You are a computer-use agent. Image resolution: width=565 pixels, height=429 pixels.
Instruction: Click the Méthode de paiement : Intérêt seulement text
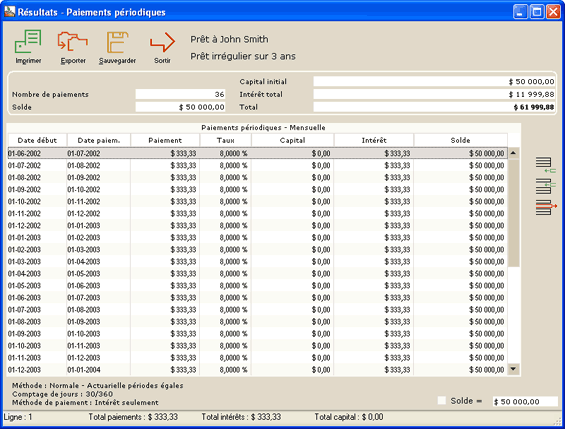click(x=85, y=402)
